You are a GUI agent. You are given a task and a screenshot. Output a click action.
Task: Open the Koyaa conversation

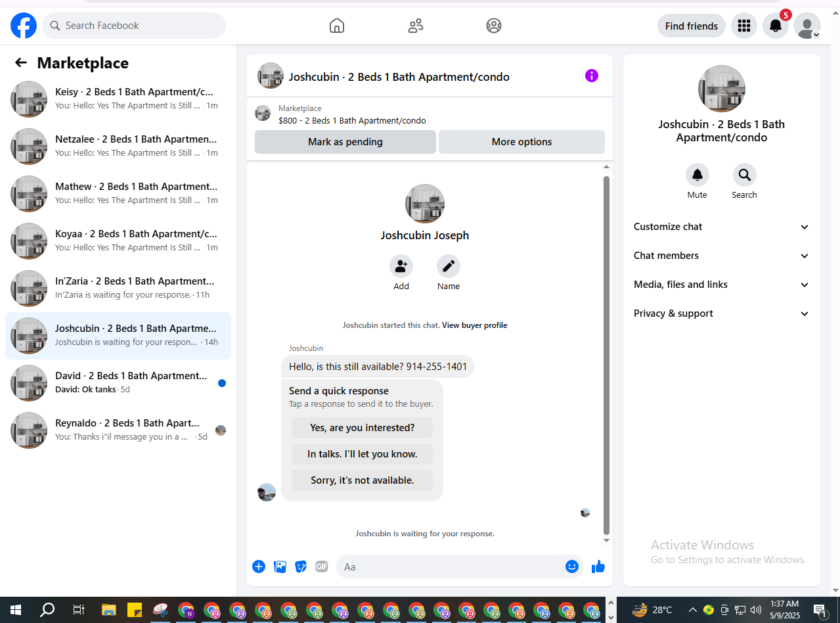click(118, 241)
